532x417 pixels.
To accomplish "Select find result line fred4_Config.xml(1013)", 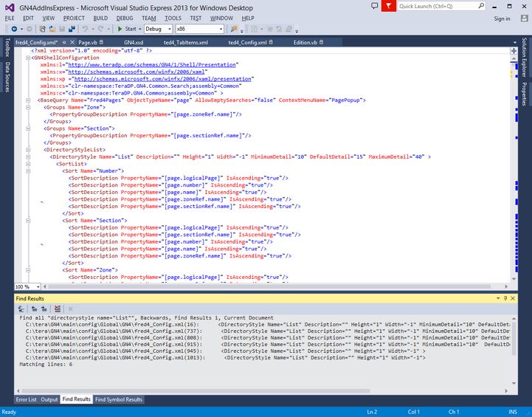I will (266, 358).
